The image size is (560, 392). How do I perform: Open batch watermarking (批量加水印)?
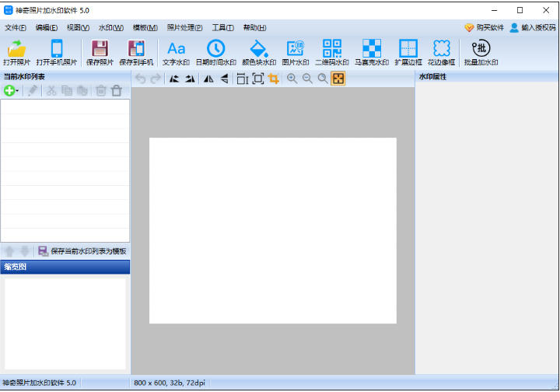click(481, 51)
